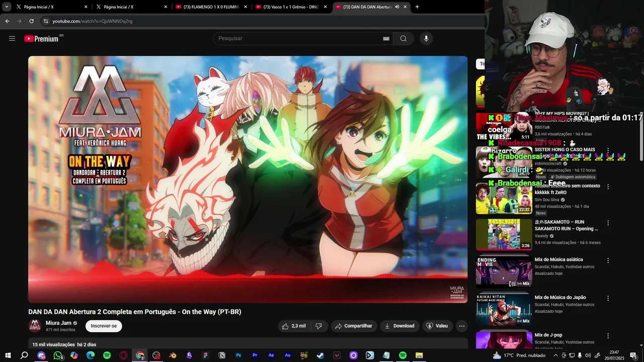The image size is (644, 362).
Task: Open the notification center icon
Action: point(633,355)
